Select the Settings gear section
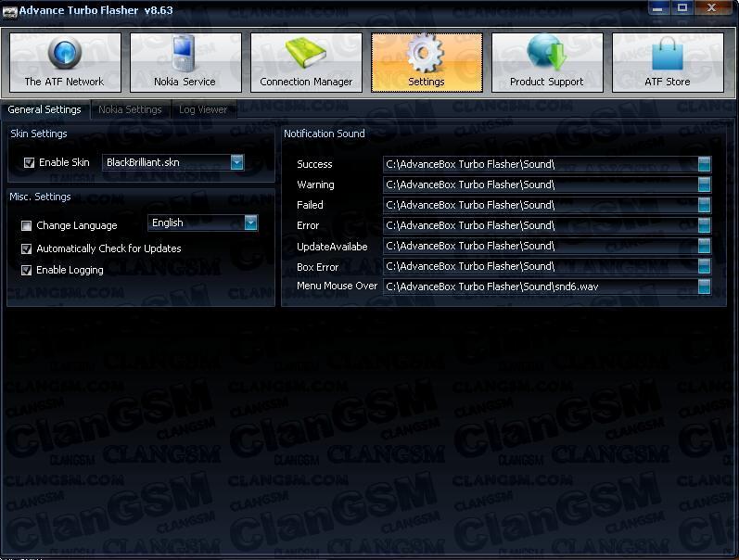This screenshot has height=560, width=739. 427,62
